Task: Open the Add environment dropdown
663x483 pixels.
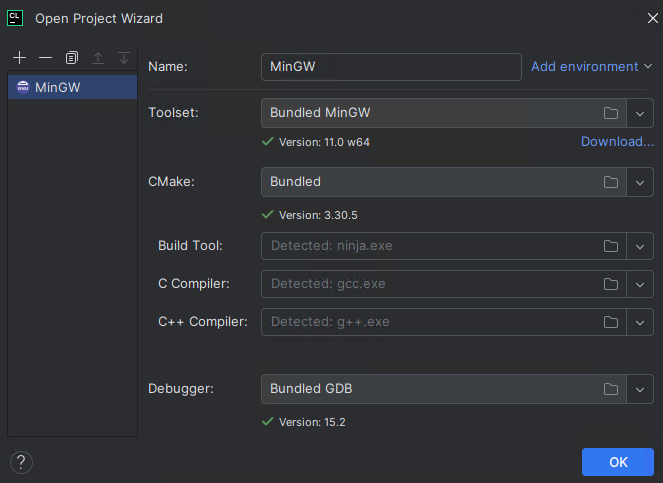Action: [x=591, y=67]
